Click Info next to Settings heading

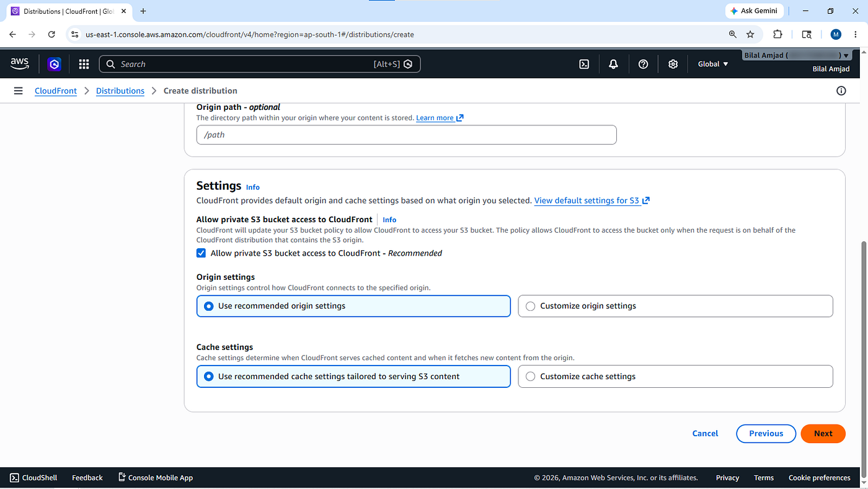pyautogui.click(x=253, y=187)
